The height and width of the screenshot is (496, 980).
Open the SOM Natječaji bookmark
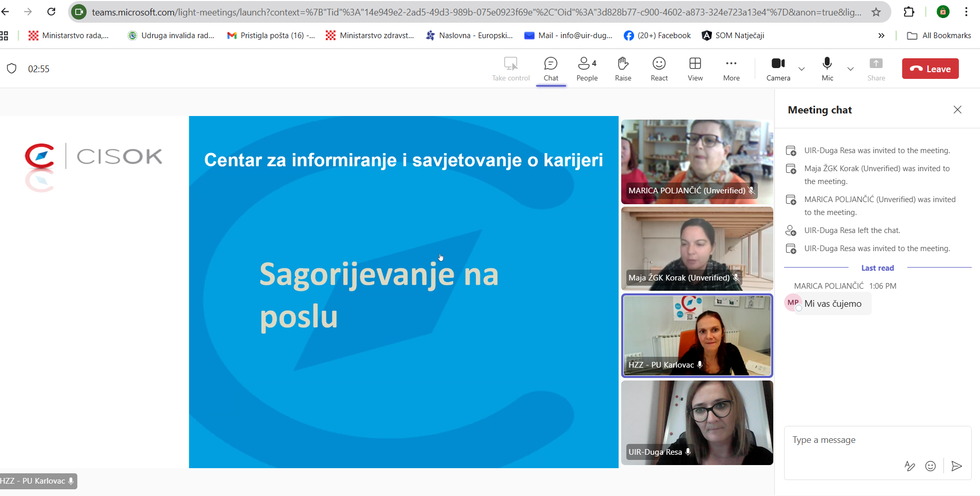tap(733, 36)
